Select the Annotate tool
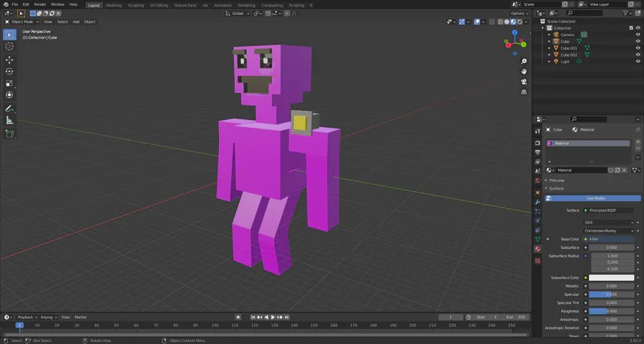The width and height of the screenshot is (644, 344). pos(9,109)
